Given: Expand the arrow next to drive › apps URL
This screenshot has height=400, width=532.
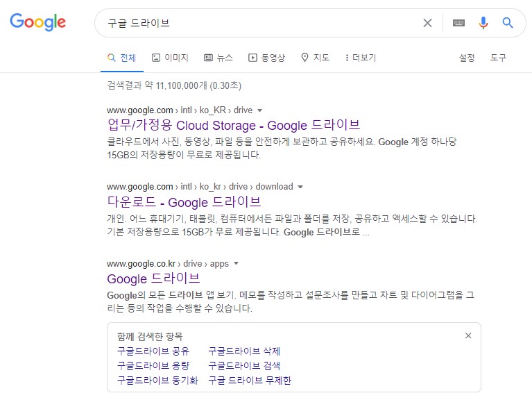Looking at the screenshot, I should [x=237, y=263].
